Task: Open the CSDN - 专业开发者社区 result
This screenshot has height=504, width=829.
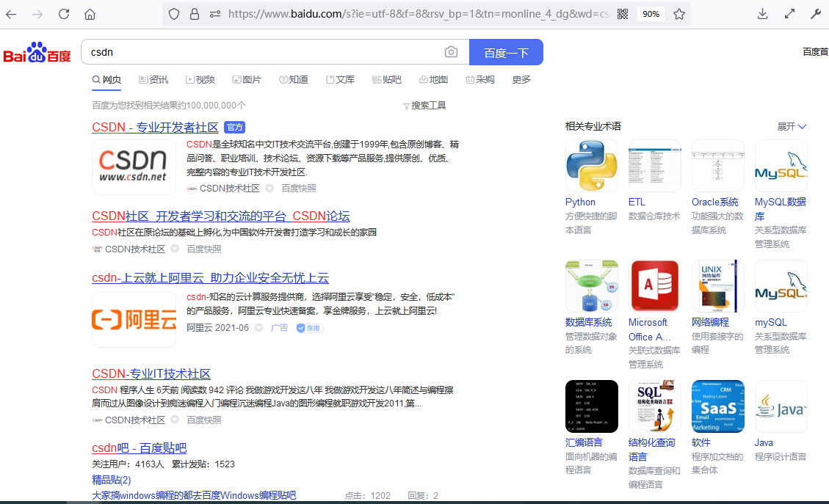Action: click(155, 128)
